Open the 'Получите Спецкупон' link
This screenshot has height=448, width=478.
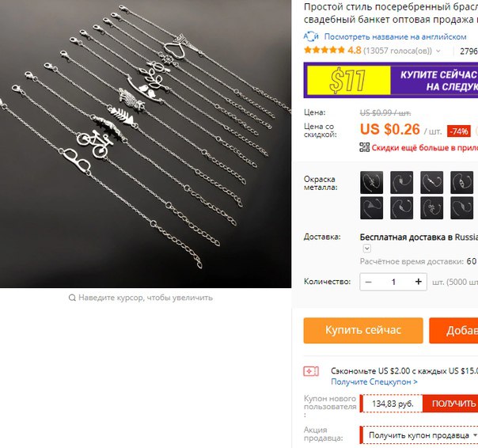point(374,382)
